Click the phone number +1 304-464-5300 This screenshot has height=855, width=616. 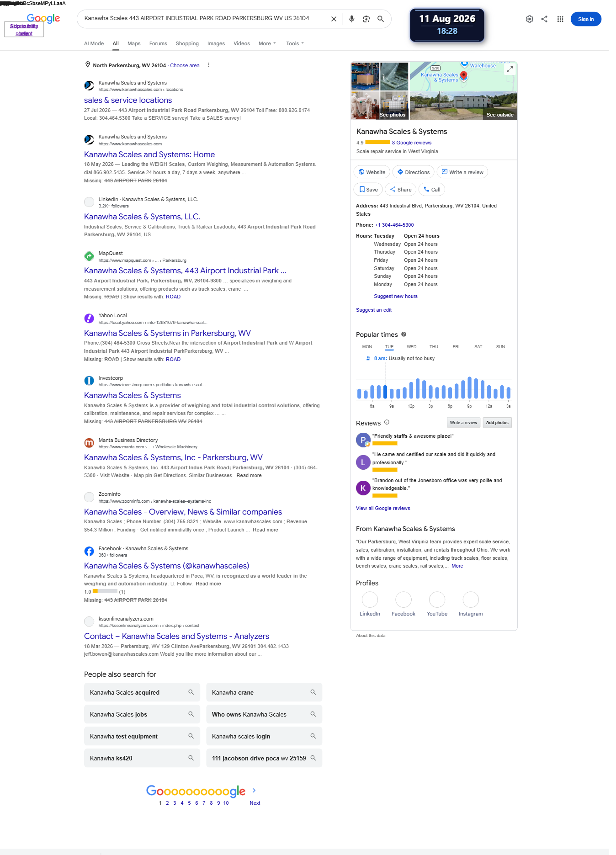[x=394, y=225]
